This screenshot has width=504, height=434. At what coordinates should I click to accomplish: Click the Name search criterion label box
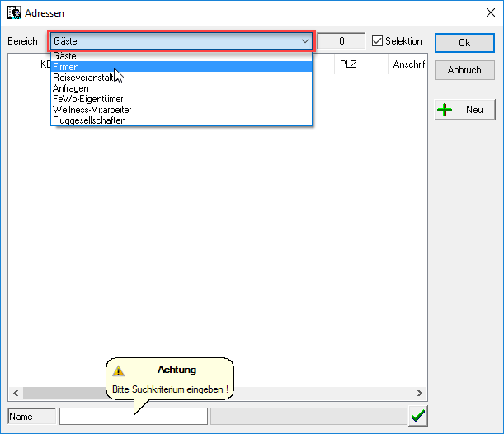31,417
